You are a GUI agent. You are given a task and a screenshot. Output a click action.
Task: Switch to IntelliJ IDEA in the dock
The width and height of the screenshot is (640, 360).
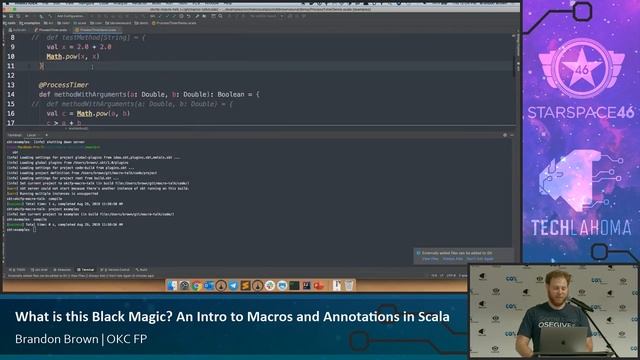tap(307, 285)
